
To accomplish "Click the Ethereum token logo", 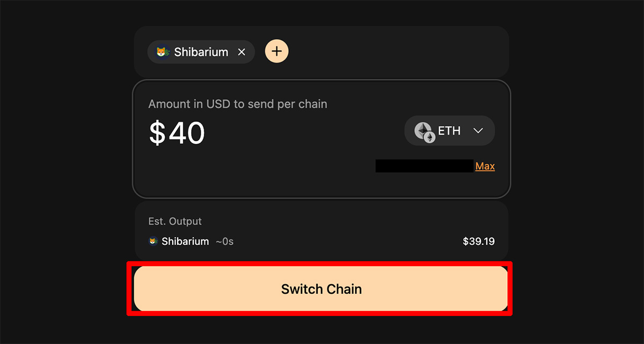I will pyautogui.click(x=425, y=132).
